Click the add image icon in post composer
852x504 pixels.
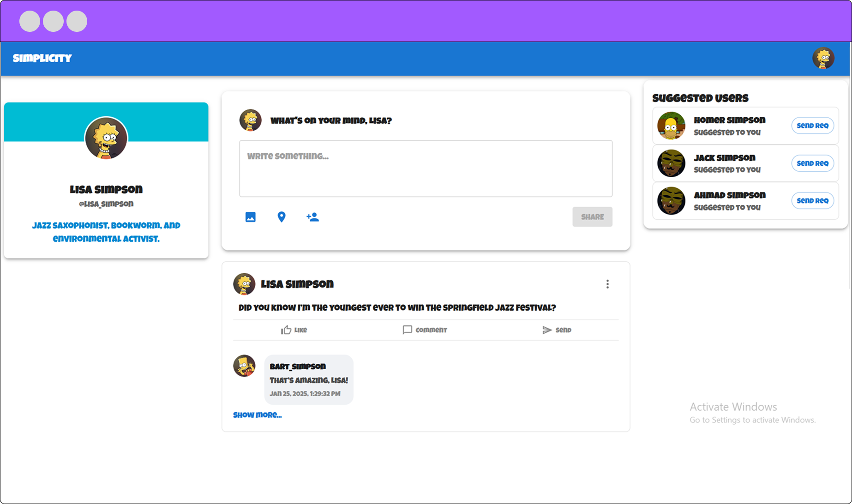pos(250,217)
